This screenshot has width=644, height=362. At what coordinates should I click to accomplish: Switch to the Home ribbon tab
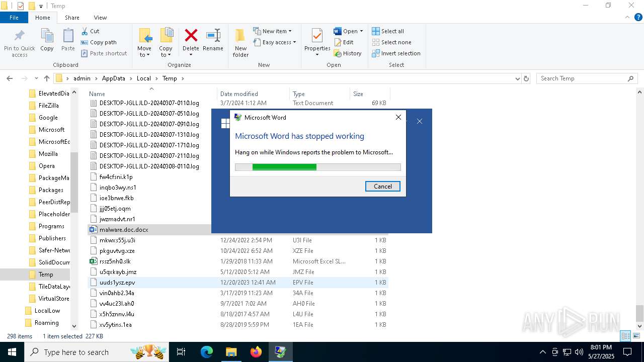(x=43, y=18)
